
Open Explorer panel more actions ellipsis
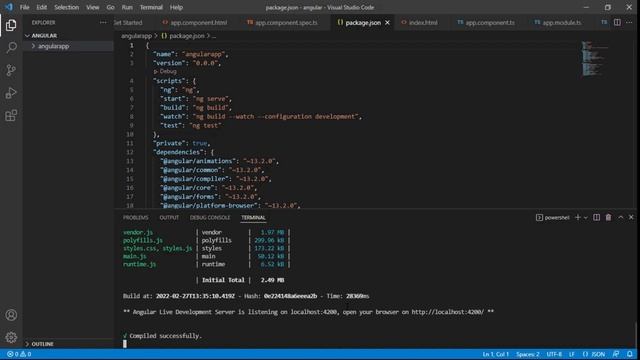[103, 22]
